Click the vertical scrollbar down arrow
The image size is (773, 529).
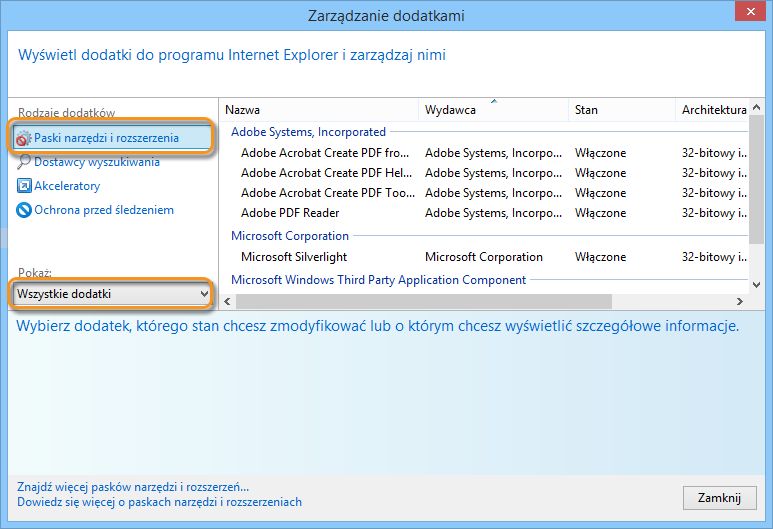click(757, 284)
